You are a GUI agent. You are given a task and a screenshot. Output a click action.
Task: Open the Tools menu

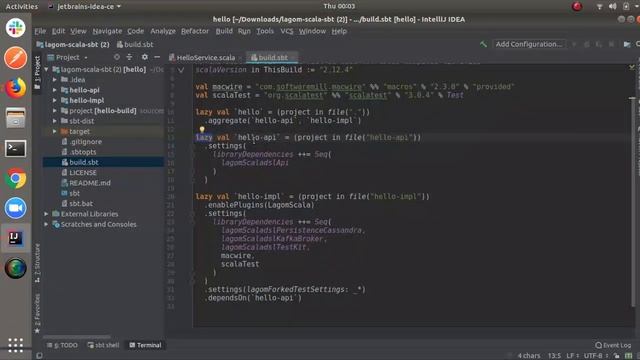coord(265,31)
